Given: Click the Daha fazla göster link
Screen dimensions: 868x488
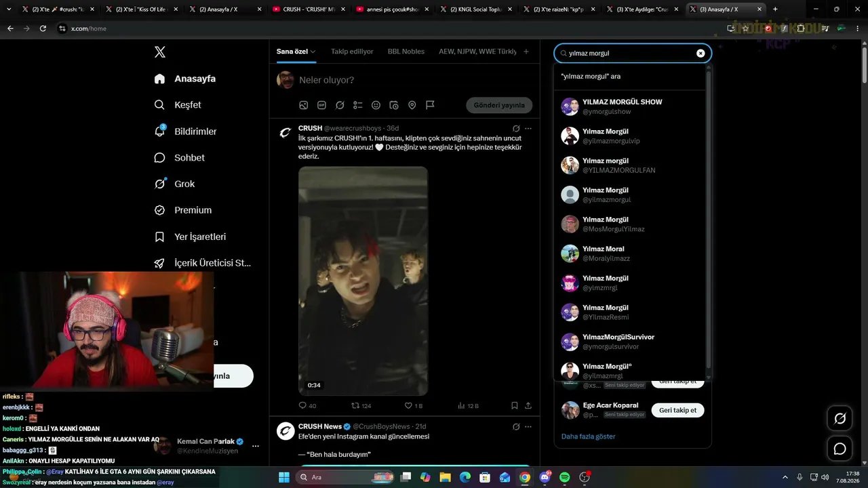Looking at the screenshot, I should click(588, 436).
